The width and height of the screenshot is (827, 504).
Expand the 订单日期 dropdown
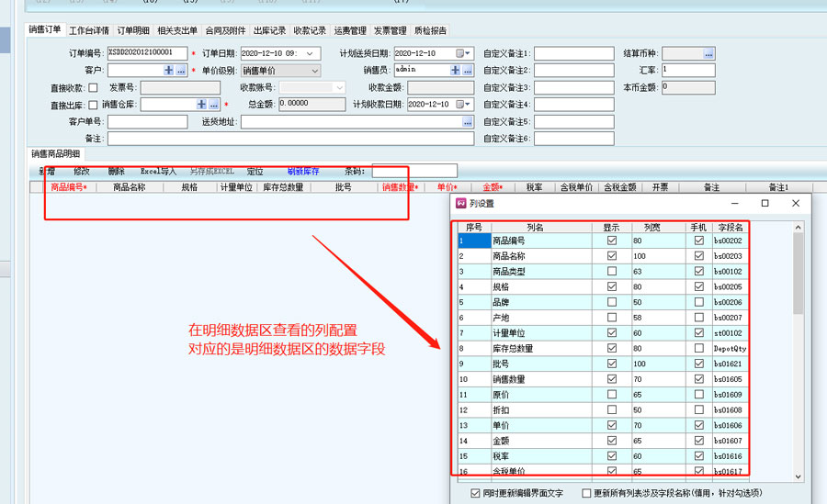coord(314,53)
